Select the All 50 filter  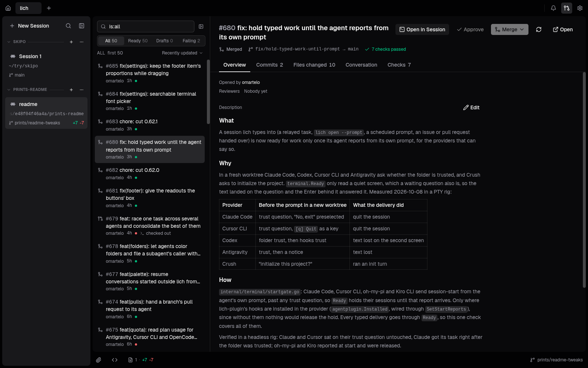point(111,41)
